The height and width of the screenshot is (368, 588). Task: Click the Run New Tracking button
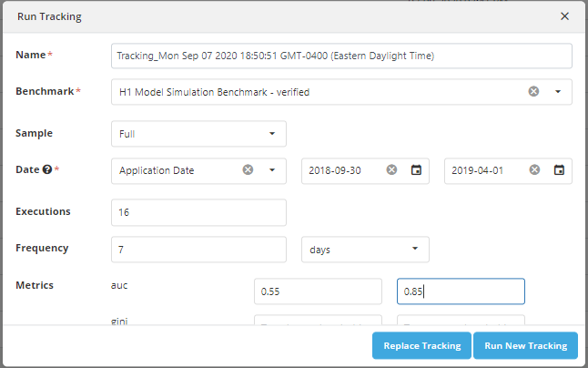526,345
